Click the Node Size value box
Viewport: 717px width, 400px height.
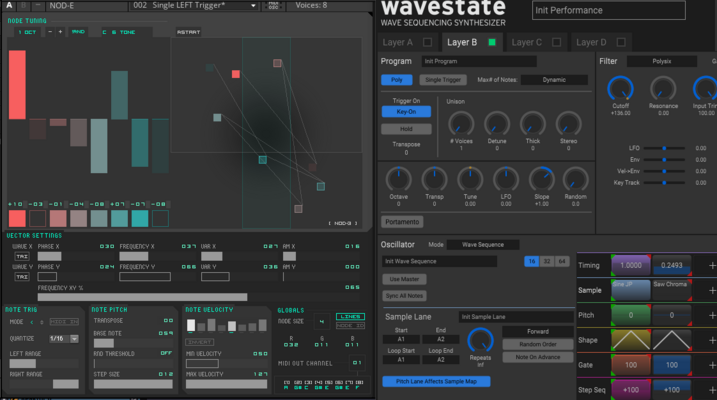click(321, 322)
